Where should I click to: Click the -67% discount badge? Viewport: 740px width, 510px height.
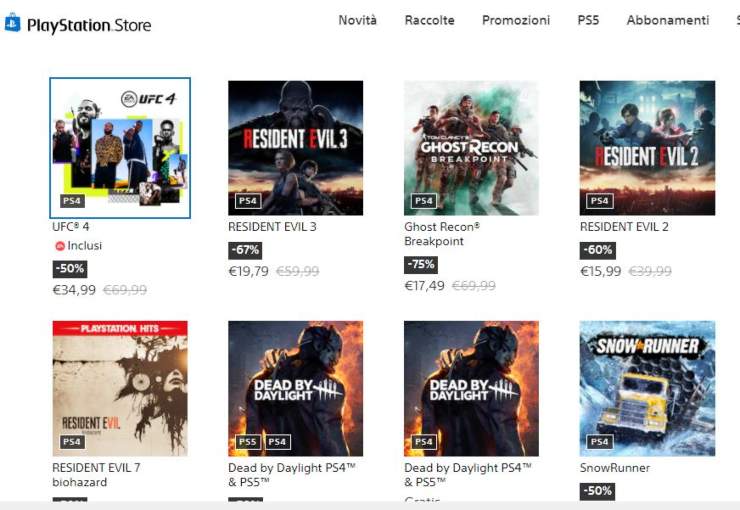click(245, 250)
